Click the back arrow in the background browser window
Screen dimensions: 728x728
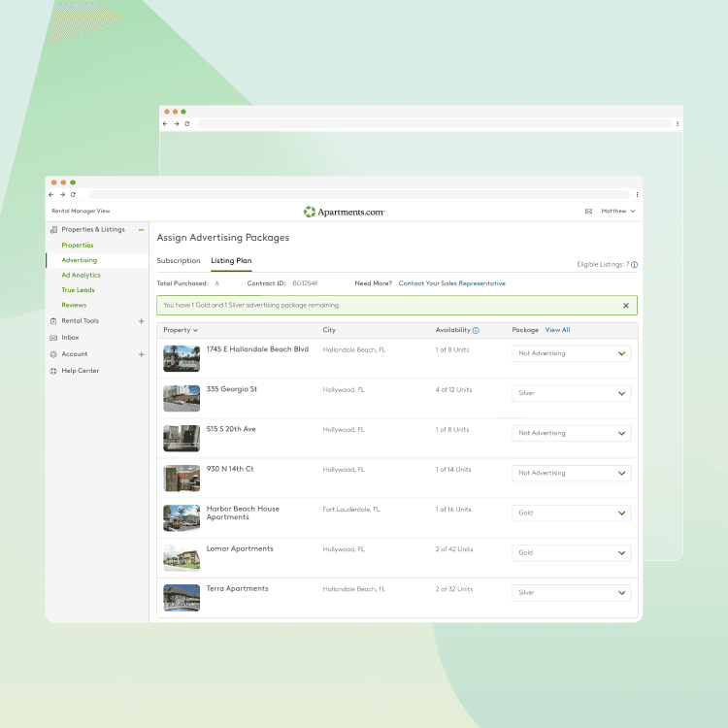pos(165,124)
